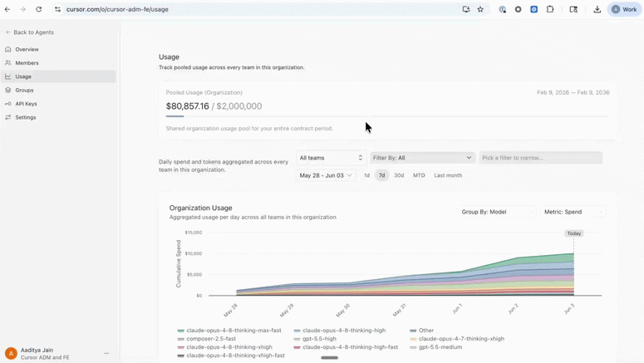Screen dimensions: 644x363
Task: Toggle claude-opus-4-8-thinking-xhigh-fast legend series
Action: click(x=231, y=356)
